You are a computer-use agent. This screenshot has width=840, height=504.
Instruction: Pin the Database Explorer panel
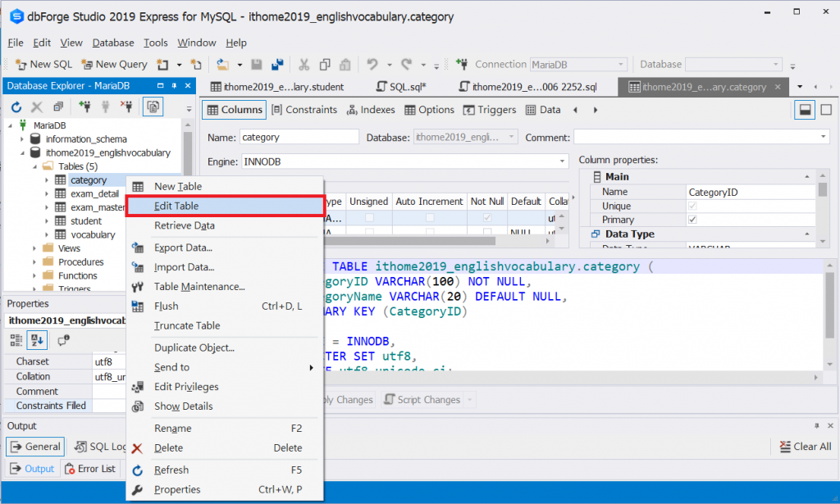coord(174,85)
